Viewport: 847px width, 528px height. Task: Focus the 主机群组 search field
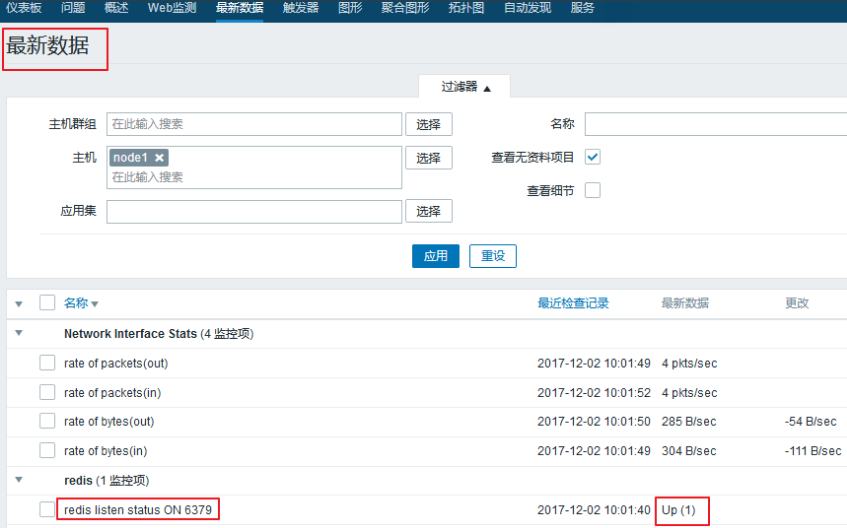tap(254, 124)
